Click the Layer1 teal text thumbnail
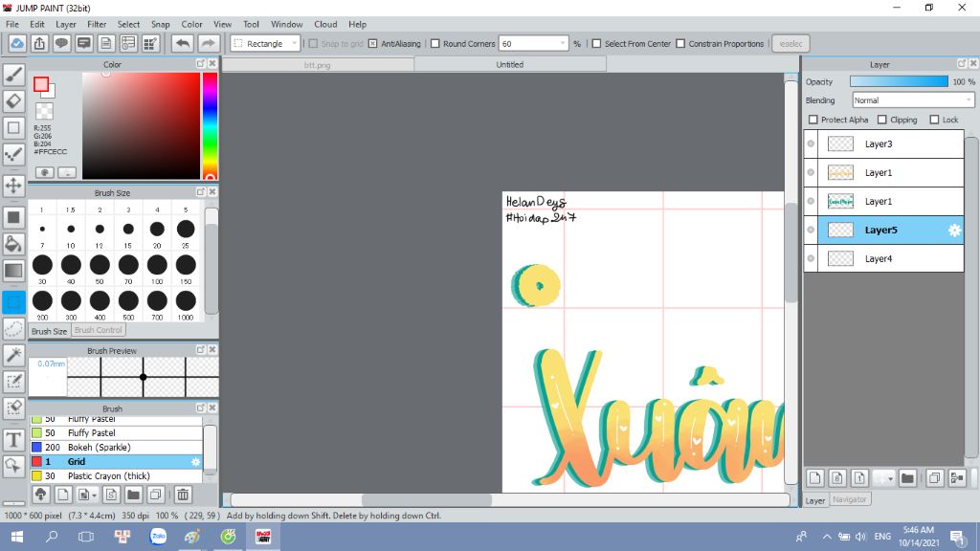980x551 pixels. point(840,201)
